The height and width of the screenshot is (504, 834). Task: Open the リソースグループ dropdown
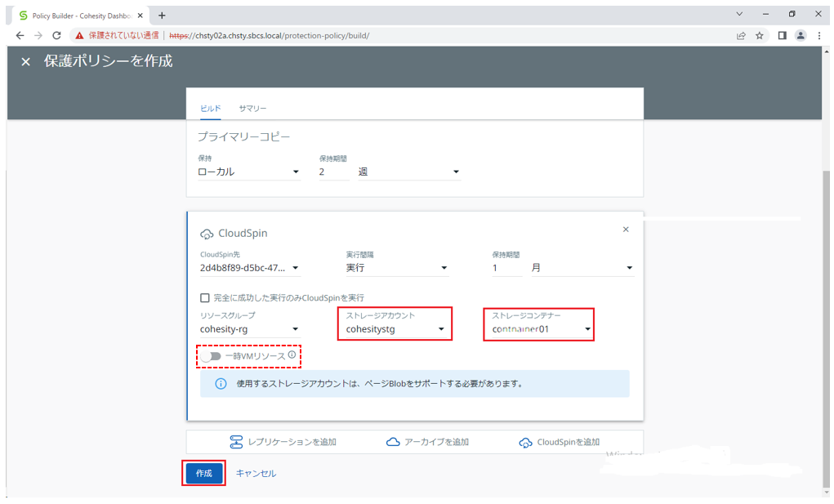pyautogui.click(x=250, y=329)
